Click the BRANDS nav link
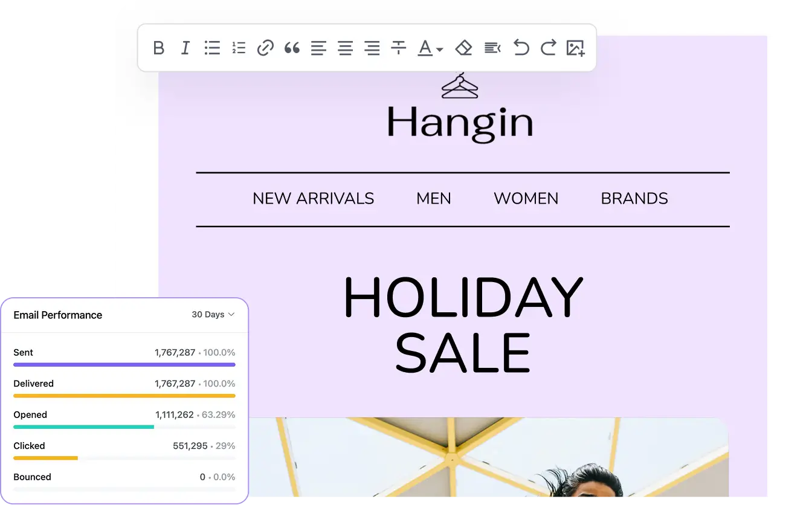 click(x=634, y=199)
